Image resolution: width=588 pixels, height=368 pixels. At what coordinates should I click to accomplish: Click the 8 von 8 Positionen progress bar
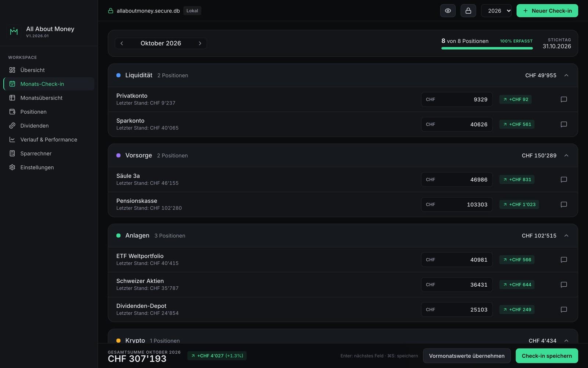[487, 48]
